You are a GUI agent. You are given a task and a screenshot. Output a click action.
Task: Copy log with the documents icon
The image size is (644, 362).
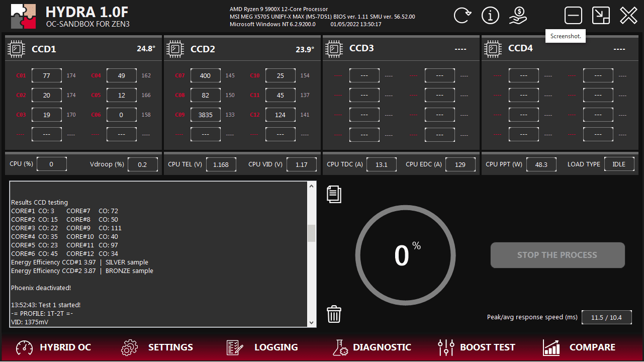pyautogui.click(x=334, y=194)
